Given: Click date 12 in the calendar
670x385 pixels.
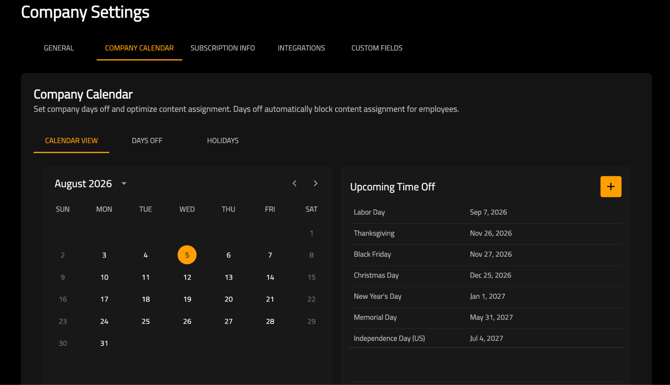Looking at the screenshot, I should (187, 277).
